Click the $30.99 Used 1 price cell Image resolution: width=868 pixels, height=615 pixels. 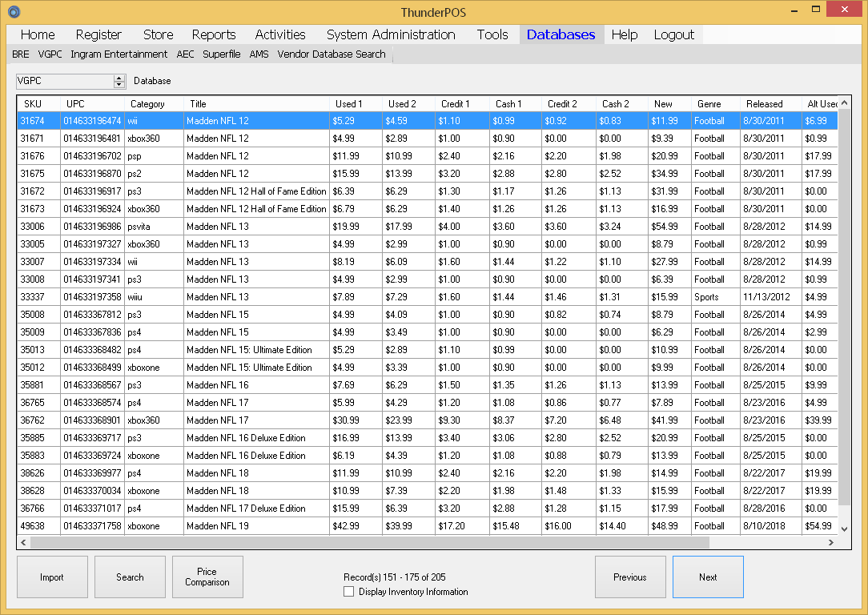[356, 420]
